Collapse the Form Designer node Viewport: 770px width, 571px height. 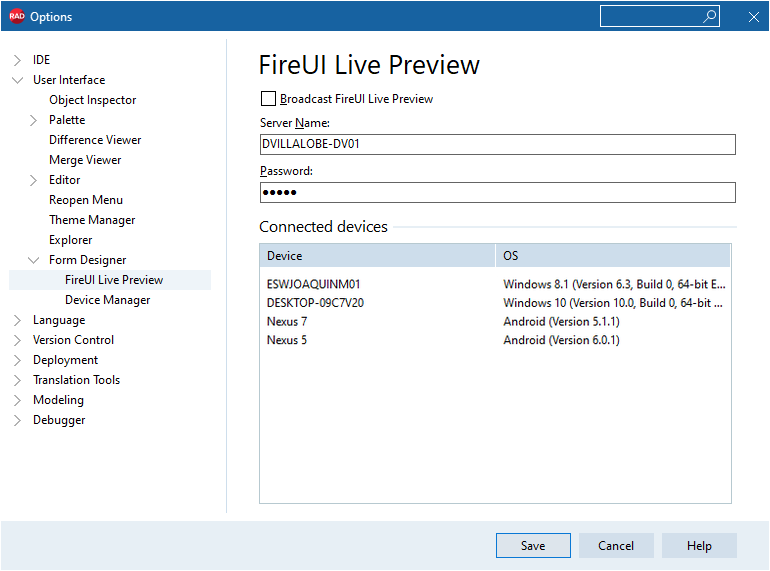[x=33, y=260]
